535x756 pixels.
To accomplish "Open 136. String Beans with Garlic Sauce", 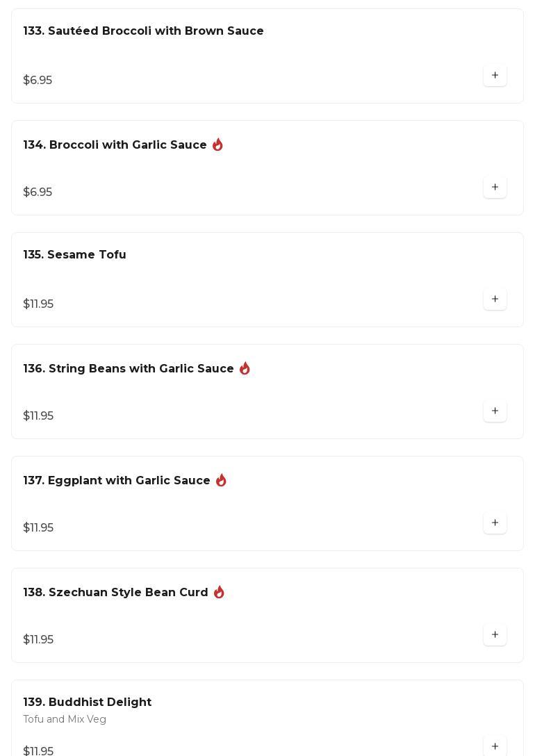I will 129,369.
